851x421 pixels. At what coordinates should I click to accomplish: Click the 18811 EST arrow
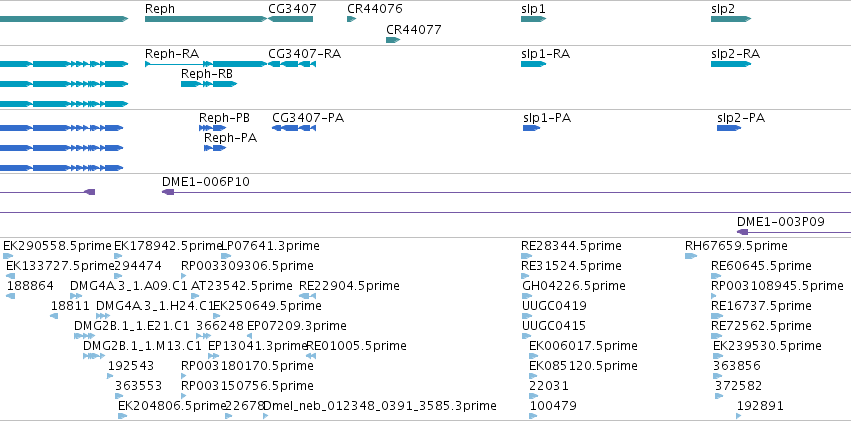click(54, 316)
